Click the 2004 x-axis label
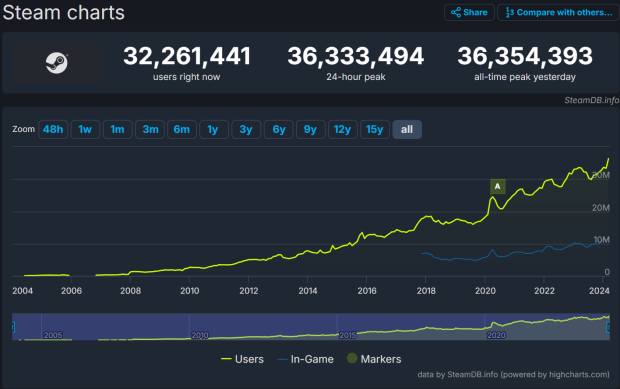 coord(22,291)
